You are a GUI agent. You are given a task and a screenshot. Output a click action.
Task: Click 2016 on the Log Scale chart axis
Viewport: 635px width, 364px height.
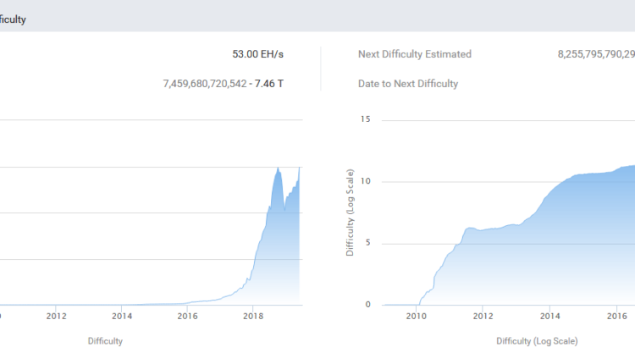[x=615, y=317]
